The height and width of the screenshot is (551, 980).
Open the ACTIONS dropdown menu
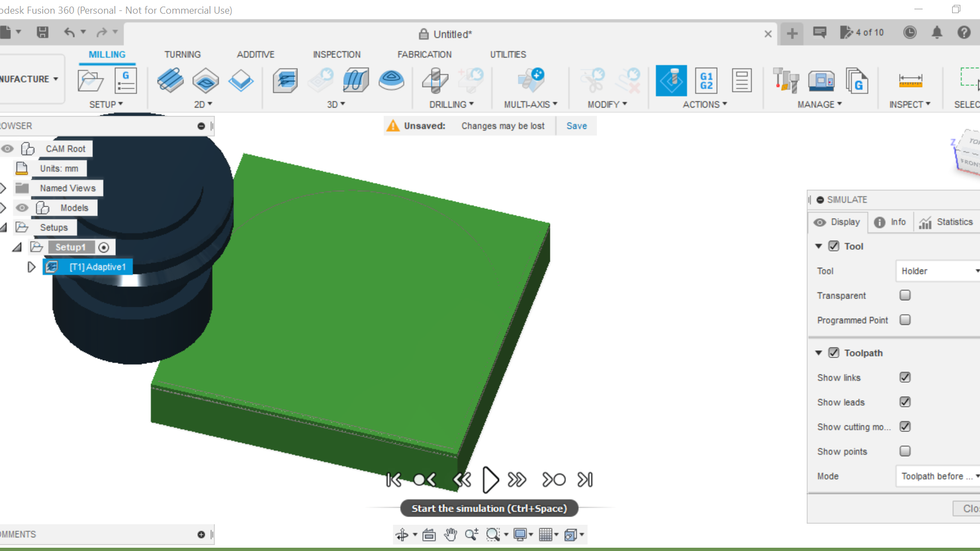coord(705,104)
